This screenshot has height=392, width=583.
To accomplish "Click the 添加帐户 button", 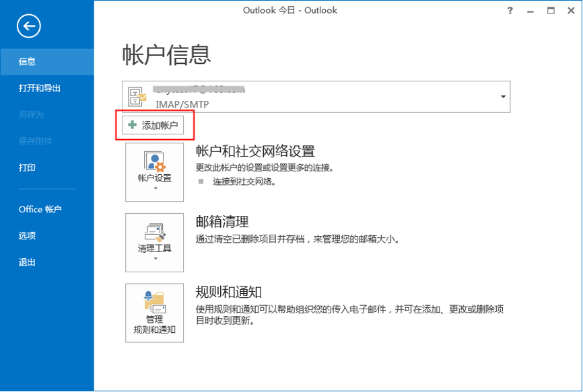I will point(153,126).
